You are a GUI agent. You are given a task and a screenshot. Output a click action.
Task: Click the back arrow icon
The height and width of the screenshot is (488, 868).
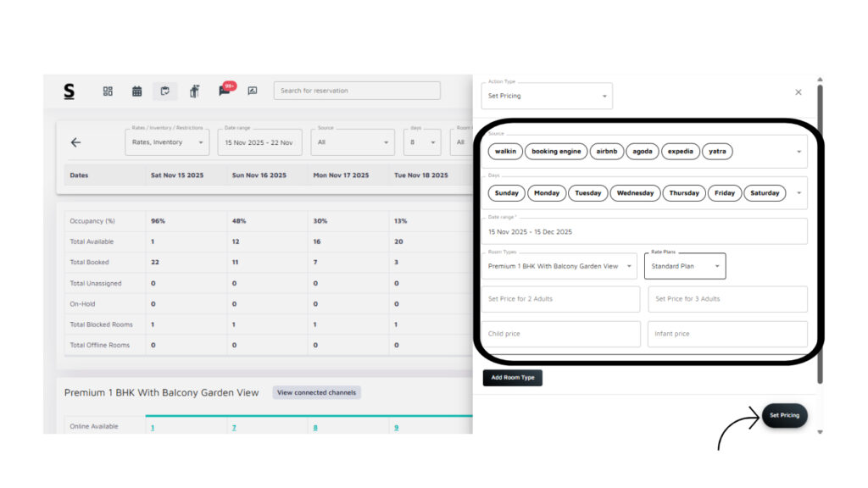pos(75,142)
